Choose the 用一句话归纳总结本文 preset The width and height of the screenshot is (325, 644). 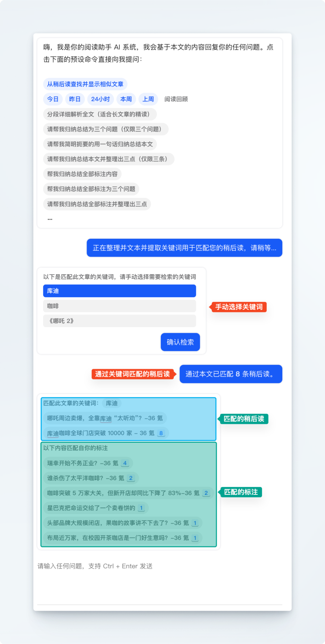tap(100, 144)
